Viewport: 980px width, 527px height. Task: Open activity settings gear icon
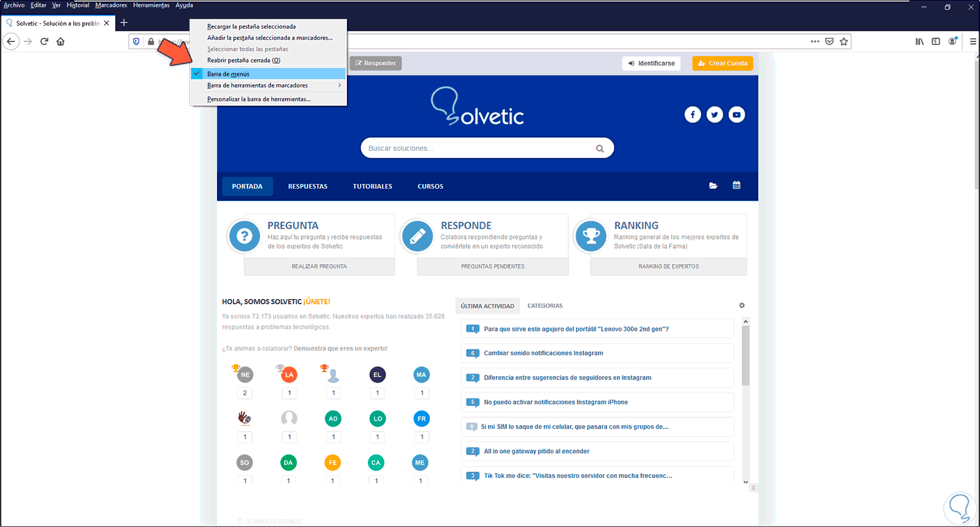click(742, 306)
